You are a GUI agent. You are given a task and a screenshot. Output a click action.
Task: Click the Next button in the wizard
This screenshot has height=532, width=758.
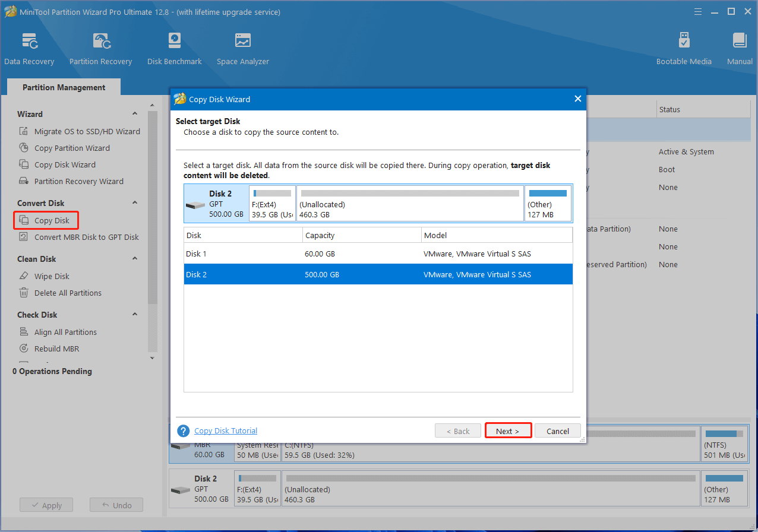tap(508, 431)
